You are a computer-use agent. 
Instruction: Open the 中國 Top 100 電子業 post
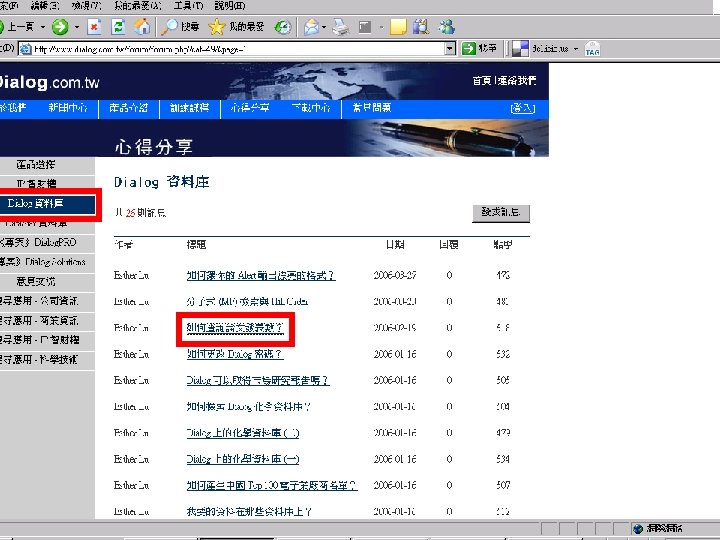click(272, 485)
